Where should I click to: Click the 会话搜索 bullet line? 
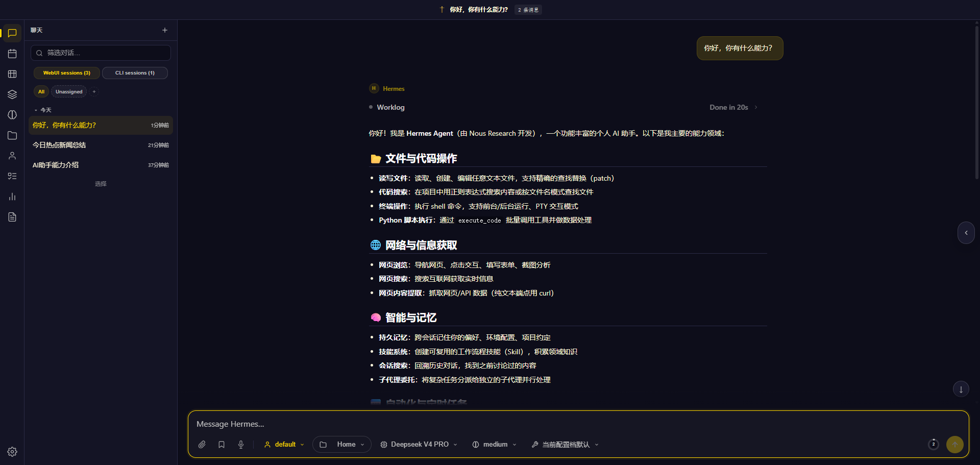coord(457,365)
